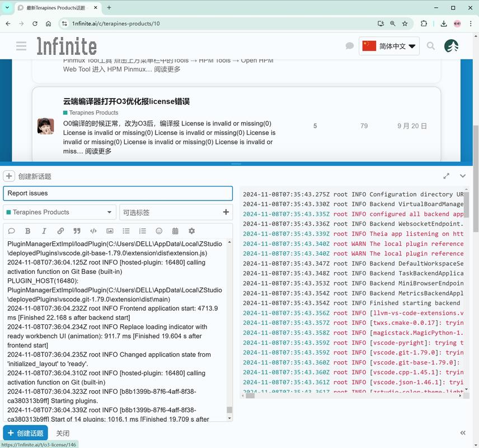Click the Infinite site logo
479x448 pixels.
(x=67, y=46)
